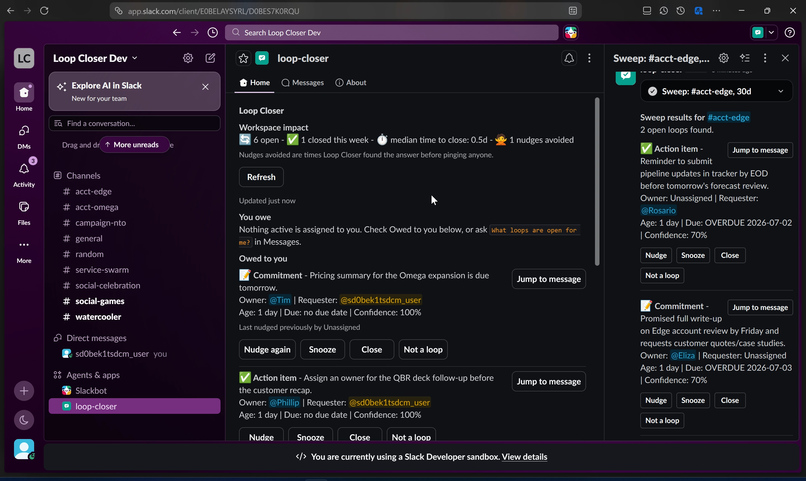Image resolution: width=806 pixels, height=481 pixels.
Task: Click the new message compose icon
Action: (210, 58)
